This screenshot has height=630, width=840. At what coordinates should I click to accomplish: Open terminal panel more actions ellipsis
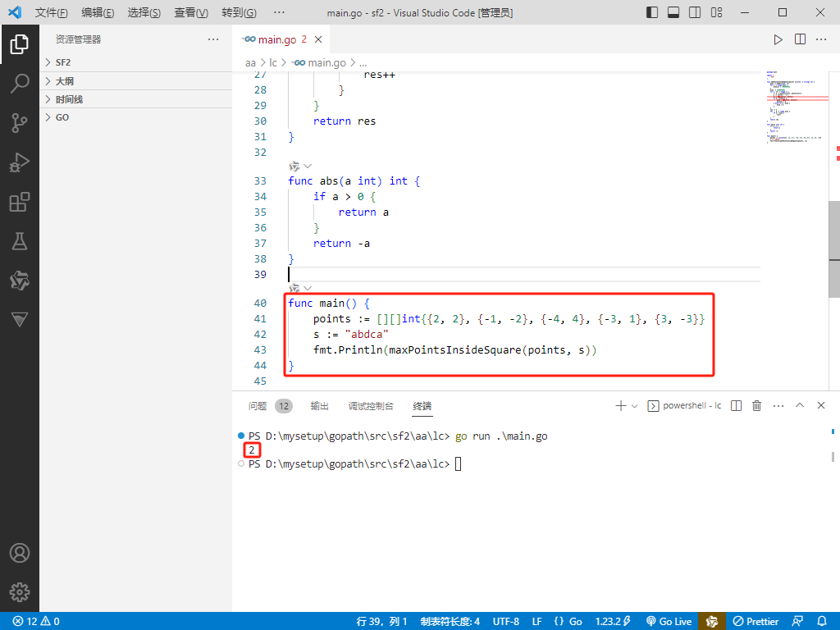tap(778, 405)
